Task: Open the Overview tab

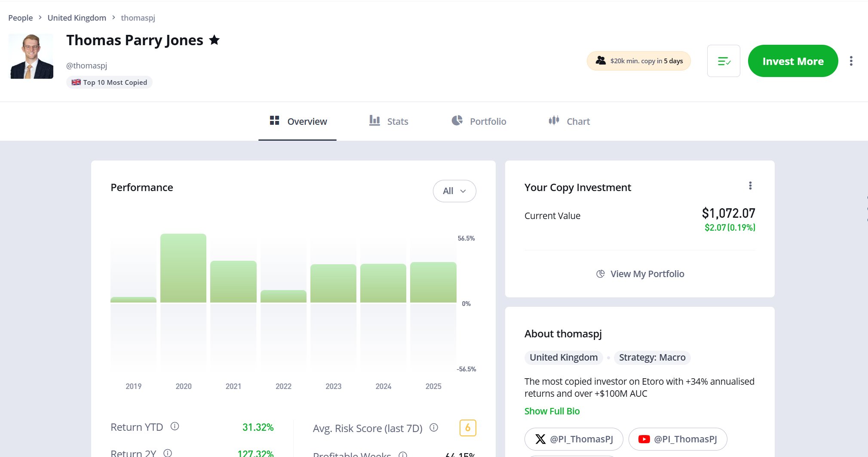Action: pos(298,121)
